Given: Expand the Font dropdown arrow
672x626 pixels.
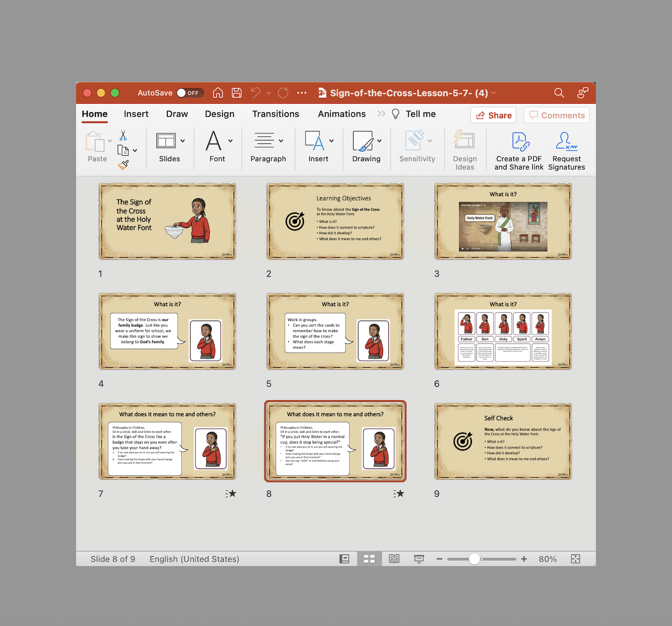Looking at the screenshot, I should click(230, 141).
